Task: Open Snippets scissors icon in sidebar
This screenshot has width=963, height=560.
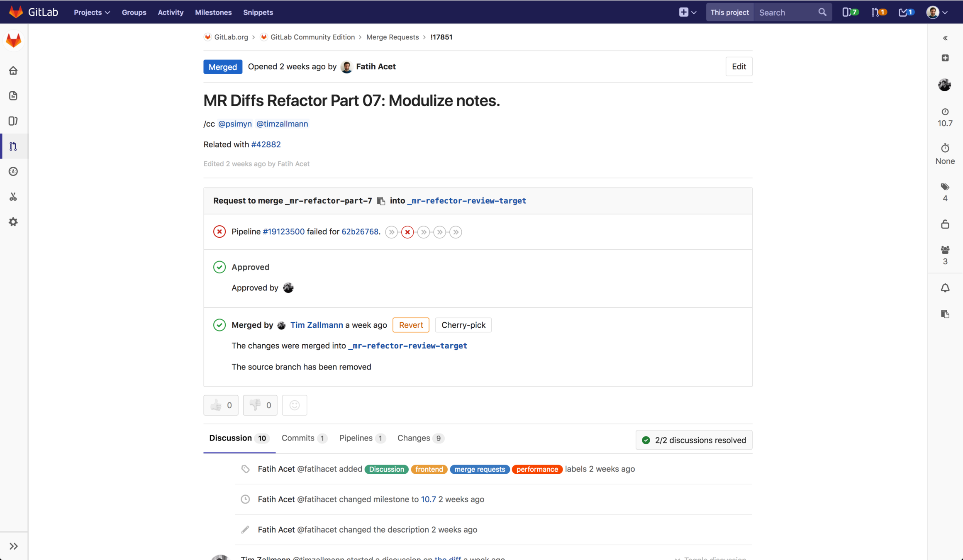Action: [13, 197]
